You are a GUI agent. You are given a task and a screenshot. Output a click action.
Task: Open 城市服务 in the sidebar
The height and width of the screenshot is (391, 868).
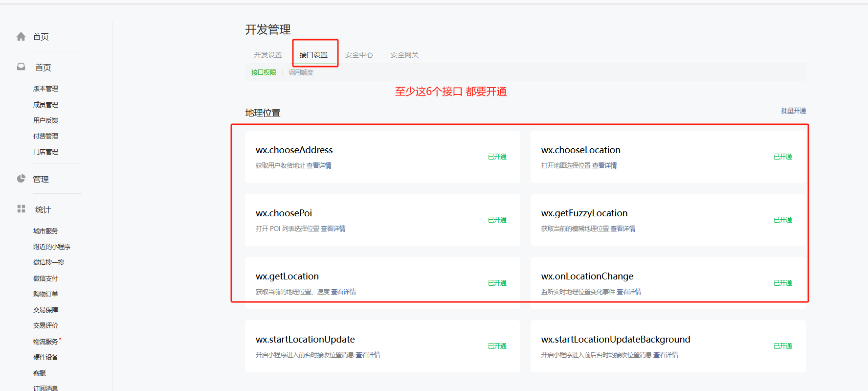45,231
